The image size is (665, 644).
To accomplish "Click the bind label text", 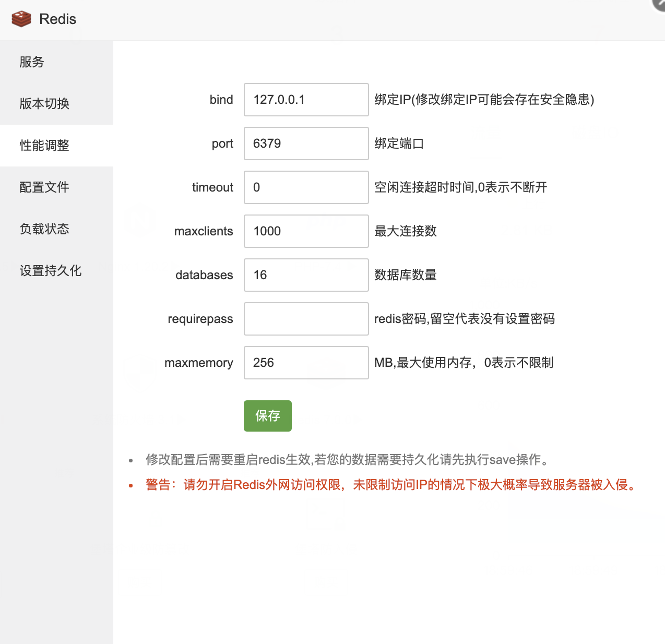I will tap(221, 100).
